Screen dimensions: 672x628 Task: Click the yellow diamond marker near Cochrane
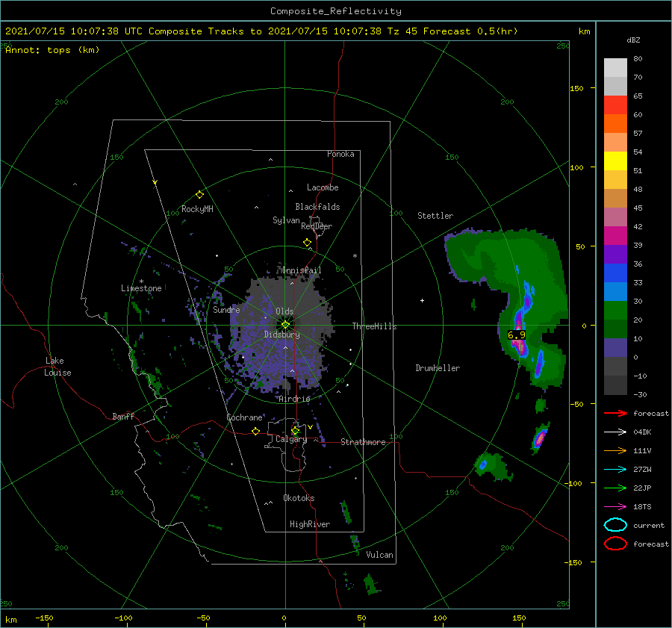256,431
